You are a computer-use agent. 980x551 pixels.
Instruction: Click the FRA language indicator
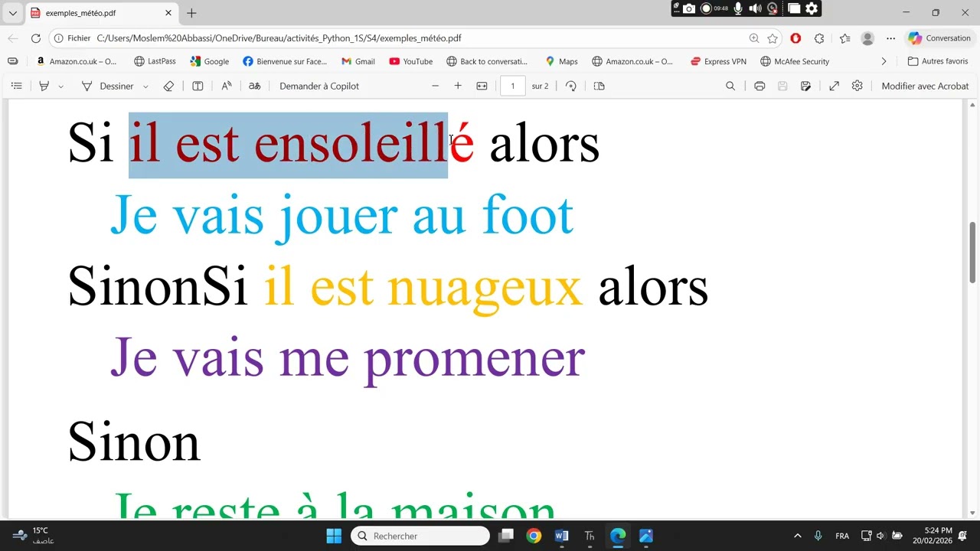click(842, 536)
